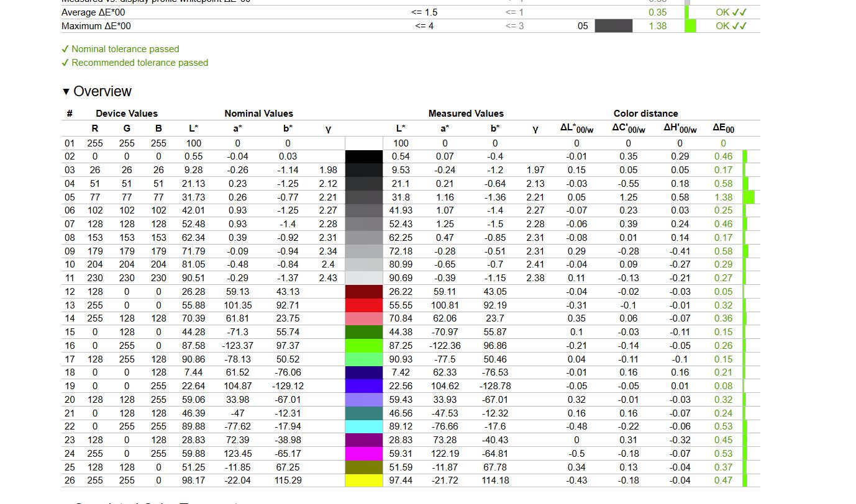The width and height of the screenshot is (856, 504).
Task: Click nominal a* value 101.35 in row 13
Action: tap(237, 305)
